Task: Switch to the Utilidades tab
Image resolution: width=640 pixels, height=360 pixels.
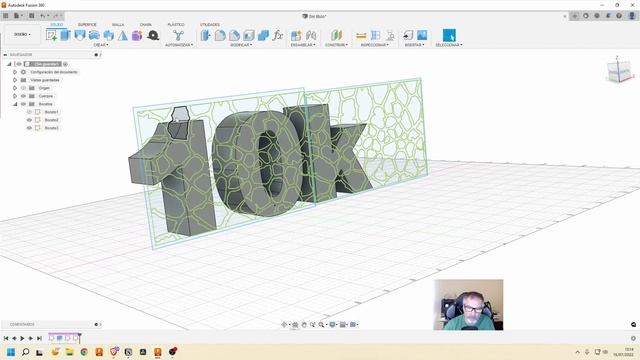Action: pyautogui.click(x=210, y=25)
